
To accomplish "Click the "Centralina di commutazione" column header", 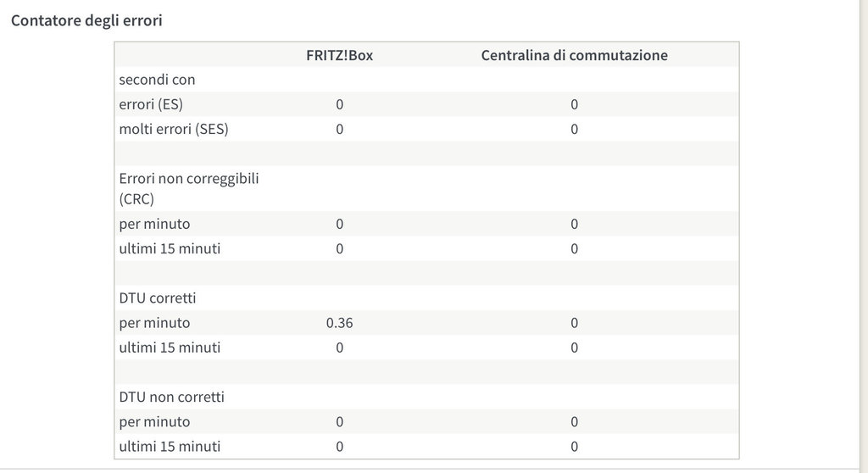I will pos(574,55).
